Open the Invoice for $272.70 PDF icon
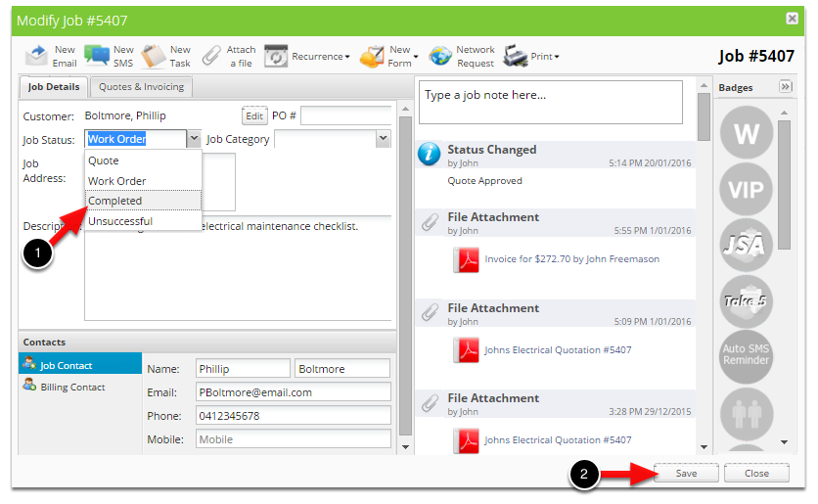Screen dimensions: 818x504 point(467,259)
